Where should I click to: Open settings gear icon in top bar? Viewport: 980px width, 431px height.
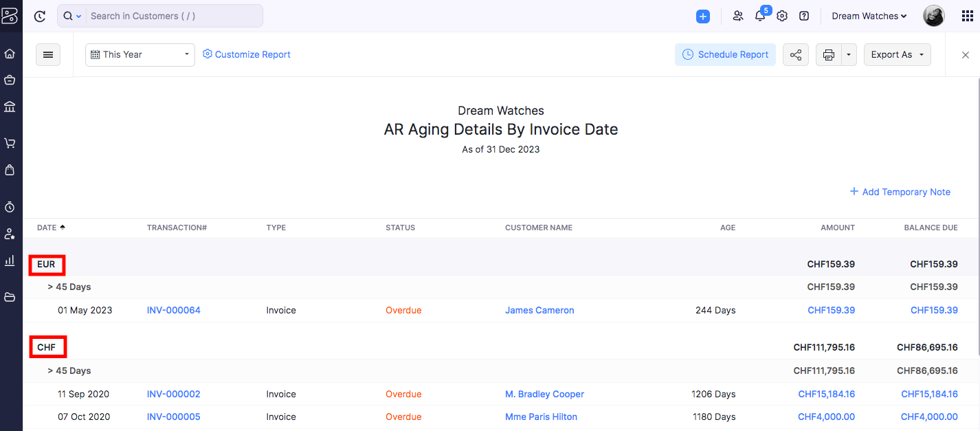pyautogui.click(x=782, y=16)
